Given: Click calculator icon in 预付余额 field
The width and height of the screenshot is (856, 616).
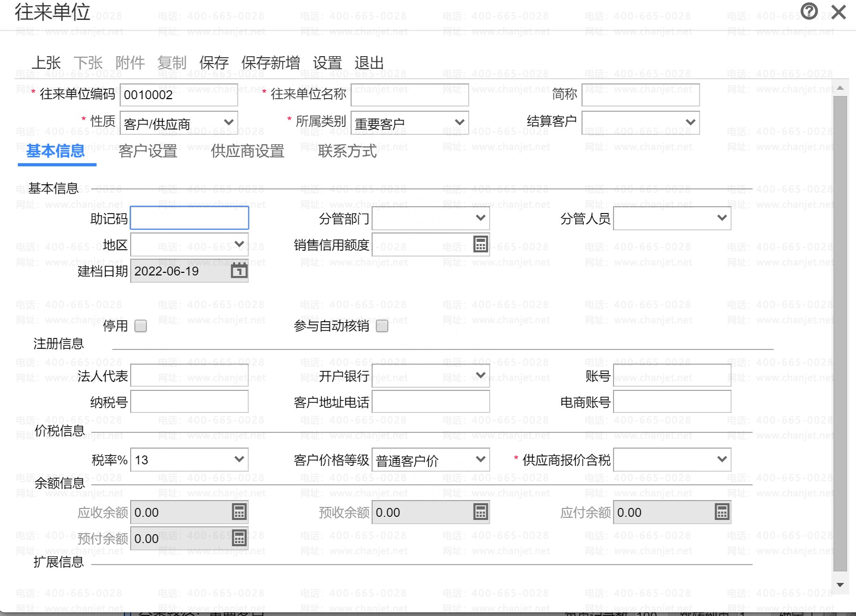Looking at the screenshot, I should click(239, 538).
